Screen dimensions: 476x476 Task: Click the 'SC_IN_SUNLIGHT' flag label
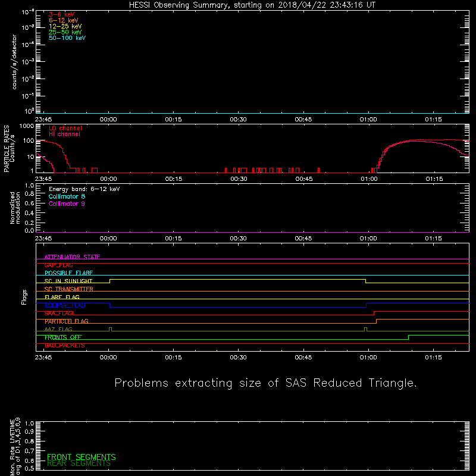click(x=68, y=281)
